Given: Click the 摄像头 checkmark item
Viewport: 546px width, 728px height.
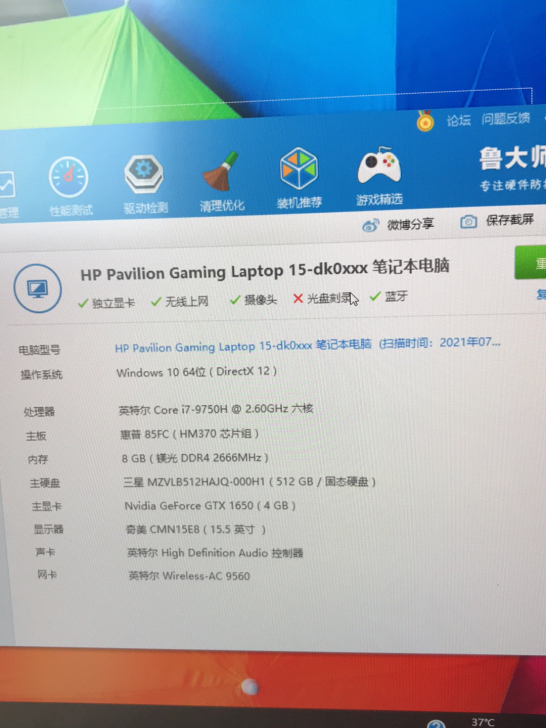Looking at the screenshot, I should 254,300.
